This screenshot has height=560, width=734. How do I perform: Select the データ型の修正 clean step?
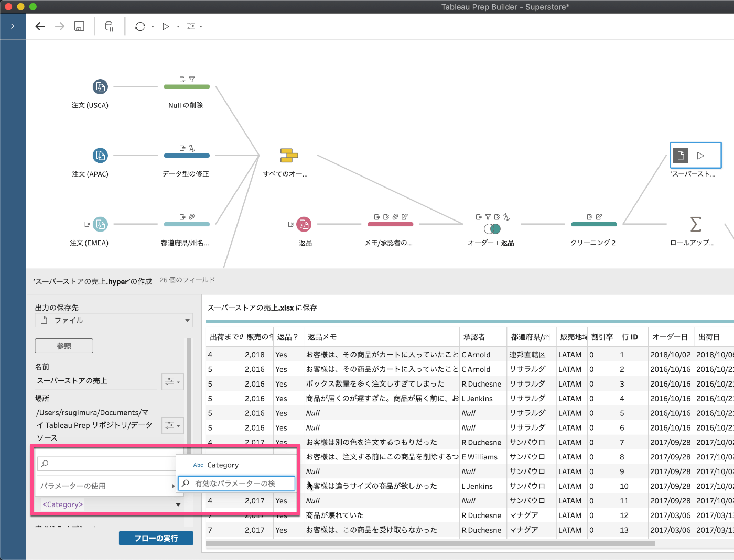tap(187, 156)
